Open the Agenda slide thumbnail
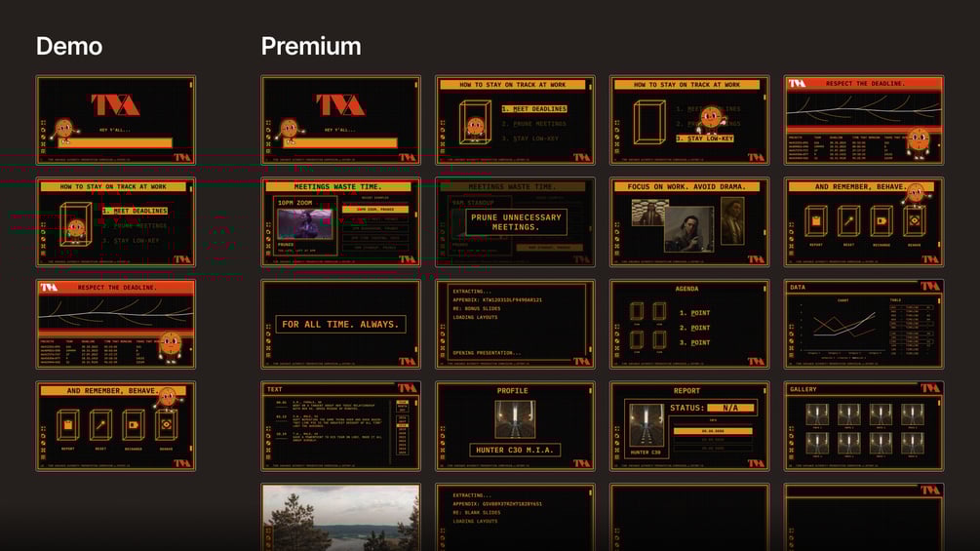 point(689,324)
